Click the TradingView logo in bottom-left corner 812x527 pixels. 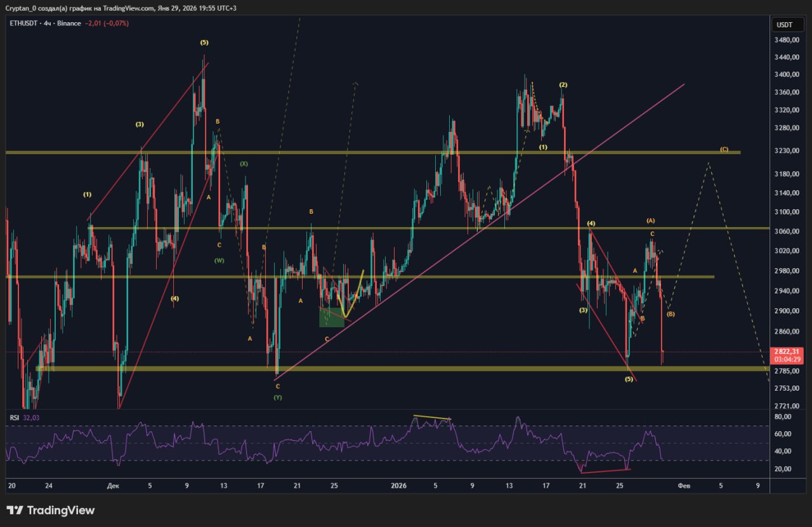tap(51, 511)
